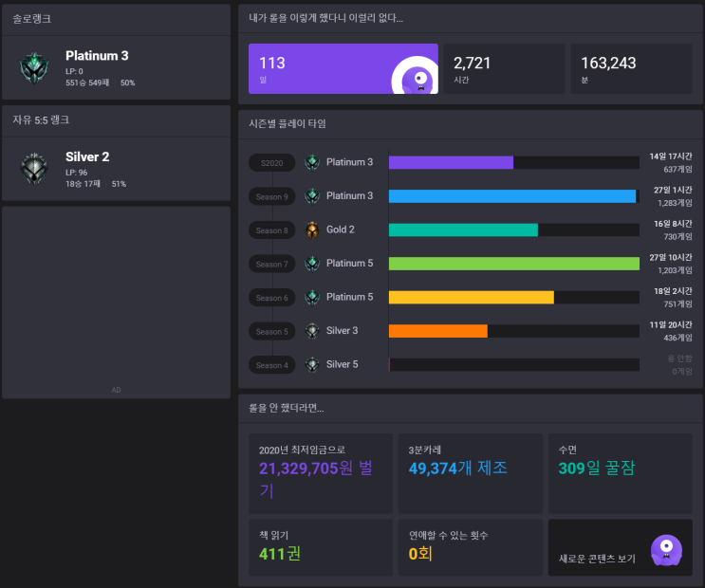705x588 pixels.
Task: Click the Platinum 3 solo rank emblem
Action: click(x=34, y=68)
